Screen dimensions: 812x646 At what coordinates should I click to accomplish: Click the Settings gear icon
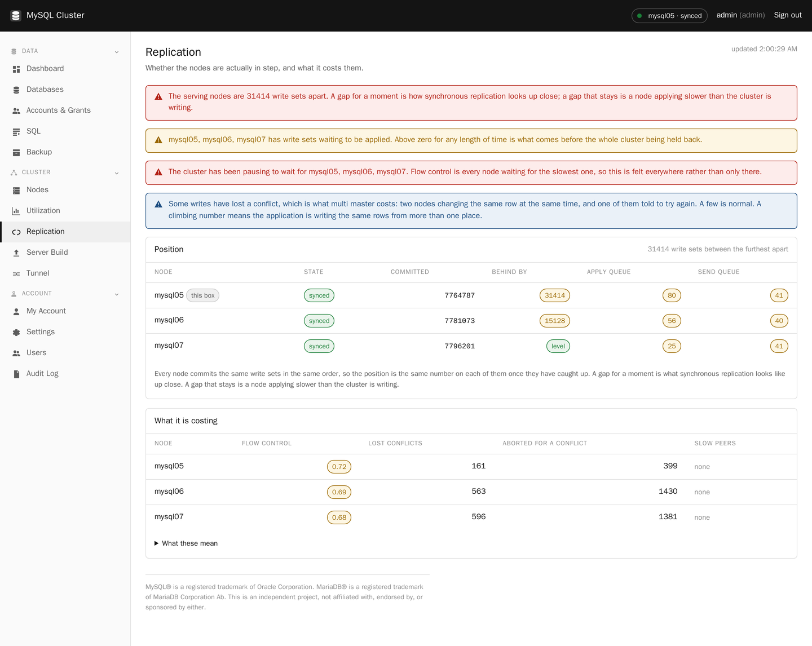16,332
